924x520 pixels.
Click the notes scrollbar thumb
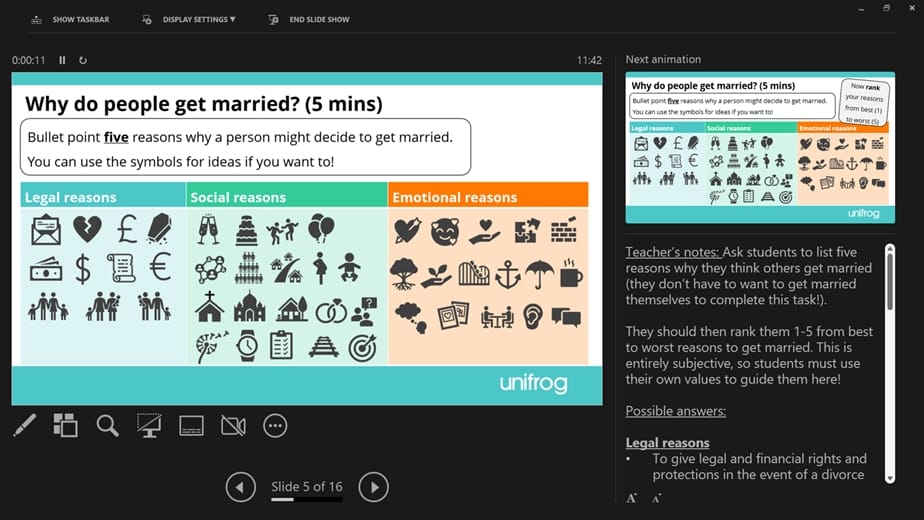890,282
